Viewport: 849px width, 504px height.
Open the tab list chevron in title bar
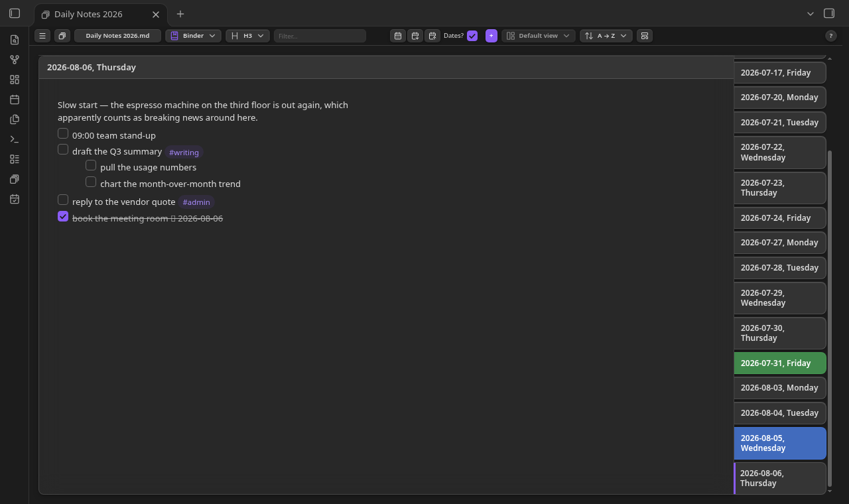pos(811,13)
